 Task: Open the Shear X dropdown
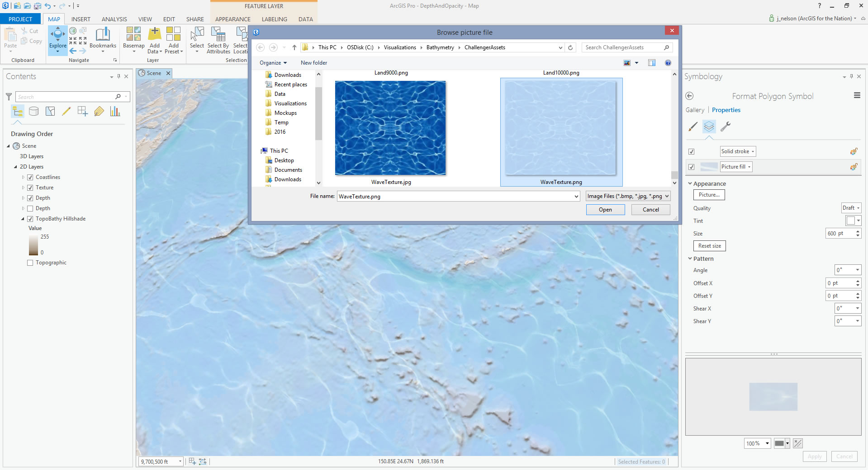point(848,308)
